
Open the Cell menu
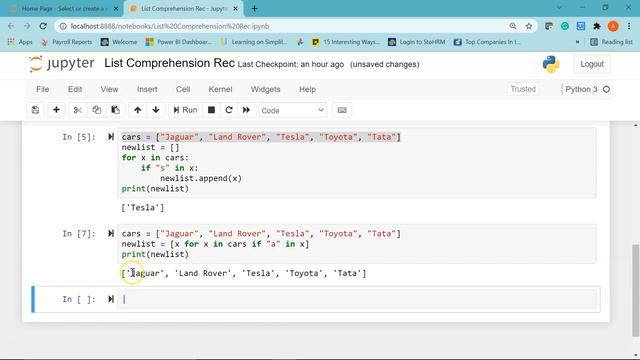[183, 89]
